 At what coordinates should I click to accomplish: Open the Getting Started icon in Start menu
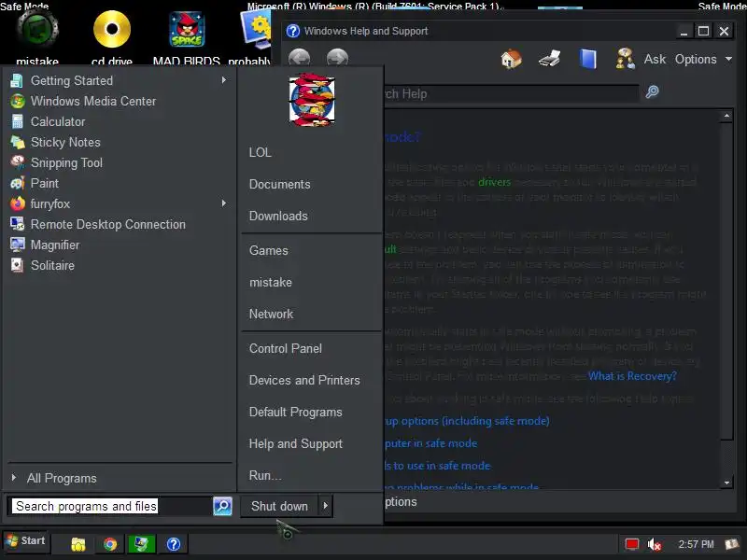(17, 81)
